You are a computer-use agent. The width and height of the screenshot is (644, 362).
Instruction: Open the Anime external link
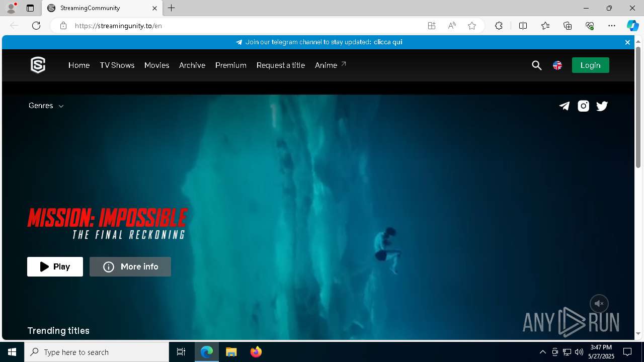[x=331, y=65]
